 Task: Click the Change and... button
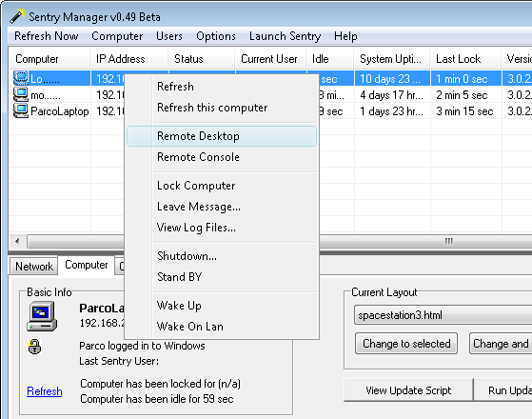coord(501,344)
